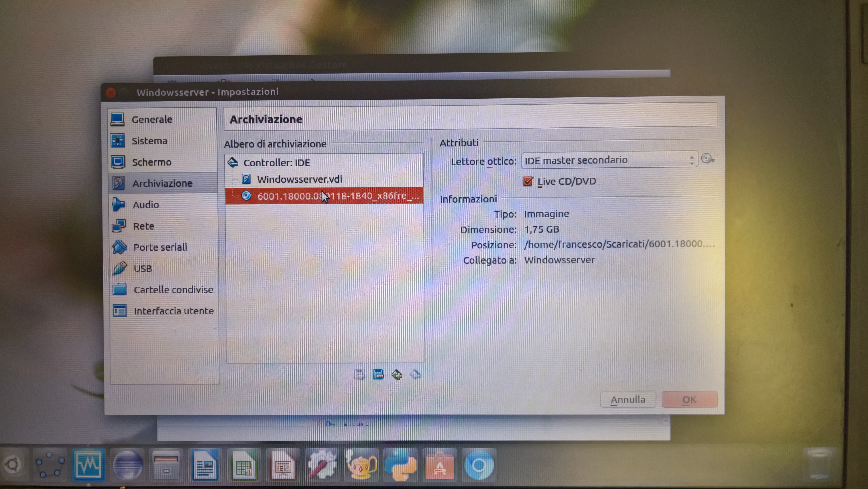This screenshot has height=489, width=868.
Task: Open the optical disc chooser icon beside Lettore ottico
Action: (708, 158)
